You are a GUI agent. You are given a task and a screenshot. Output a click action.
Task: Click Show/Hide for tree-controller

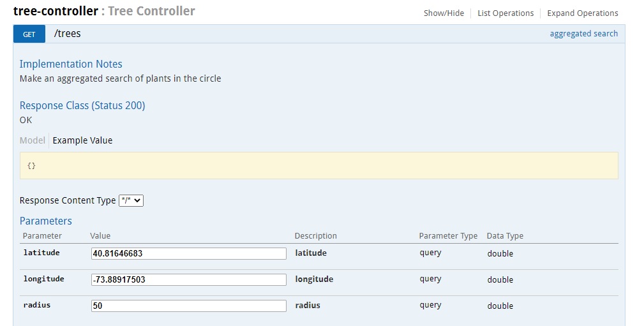point(444,13)
